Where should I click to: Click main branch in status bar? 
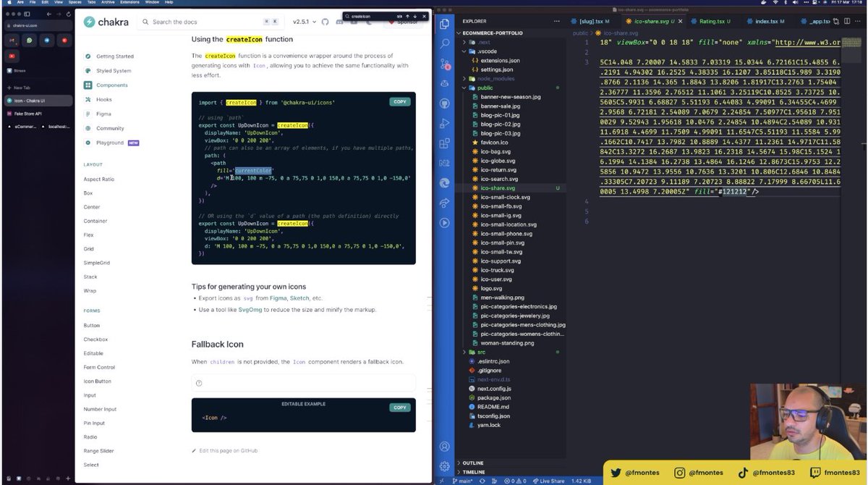click(462, 481)
